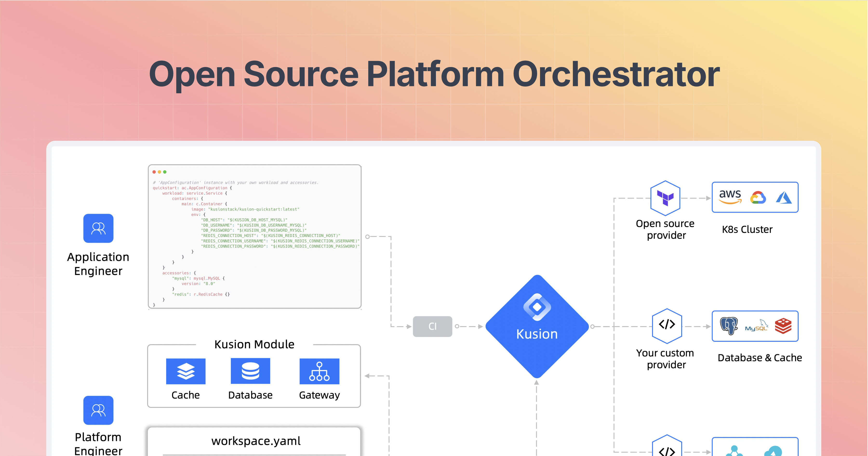Click the Platform Engineer user icon
Screen dimensions: 868x456
pyautogui.click(x=98, y=410)
